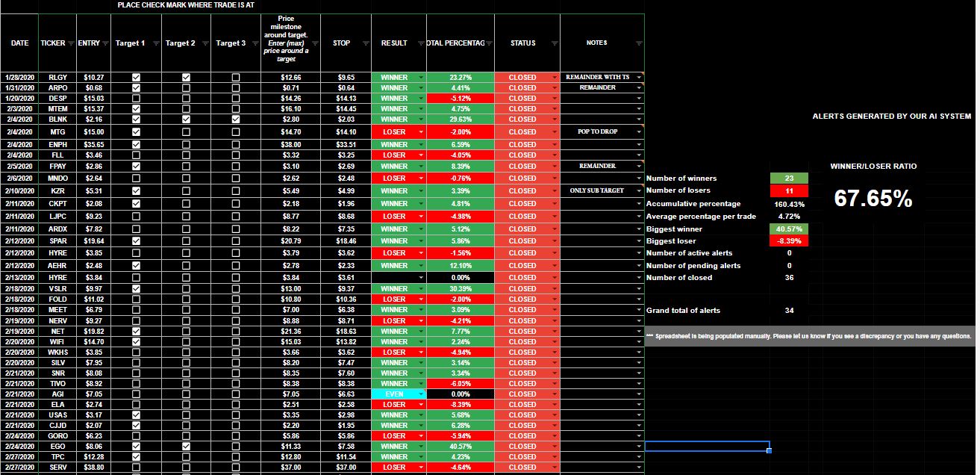Select the Biggest winner 40.57% summary cell
This screenshot has height=475, width=980.
pyautogui.click(x=789, y=229)
